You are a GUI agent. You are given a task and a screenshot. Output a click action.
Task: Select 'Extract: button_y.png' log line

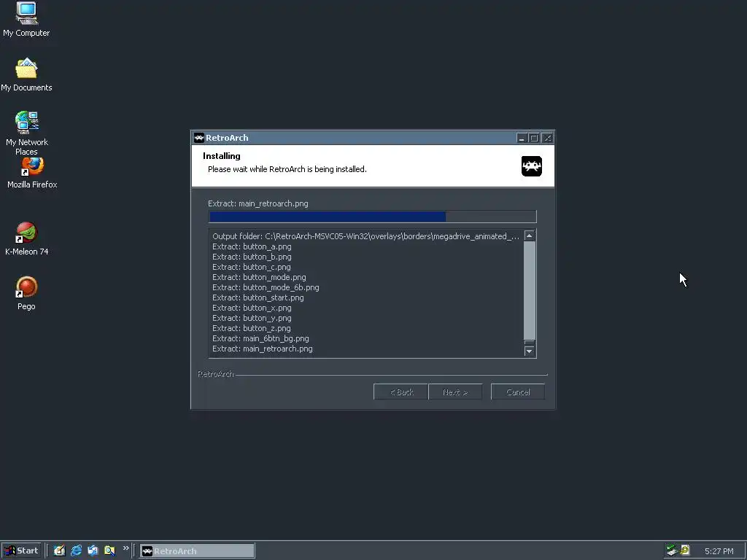point(252,318)
